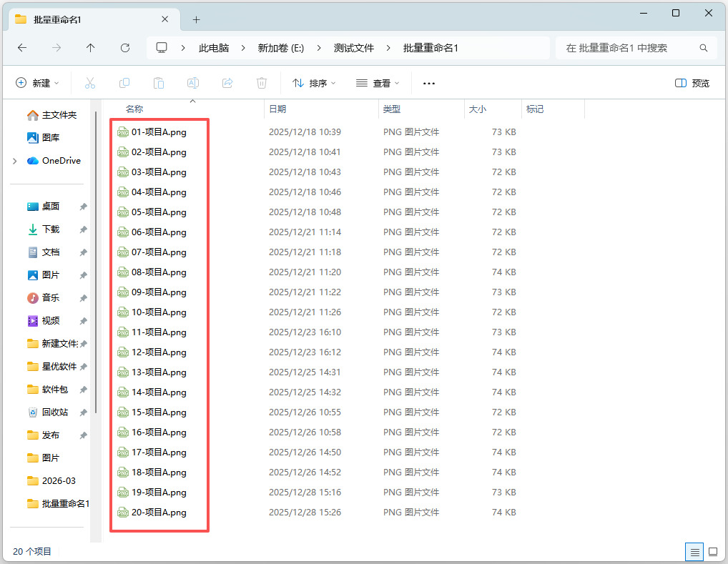Switch to large thumbnails view in status bar
The width and height of the screenshot is (728, 564).
[x=713, y=552]
